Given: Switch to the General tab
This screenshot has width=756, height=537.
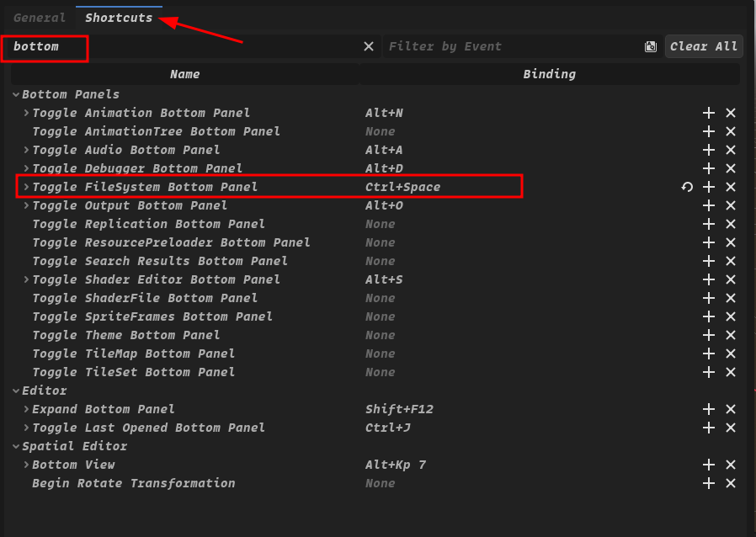Looking at the screenshot, I should pyautogui.click(x=40, y=18).
